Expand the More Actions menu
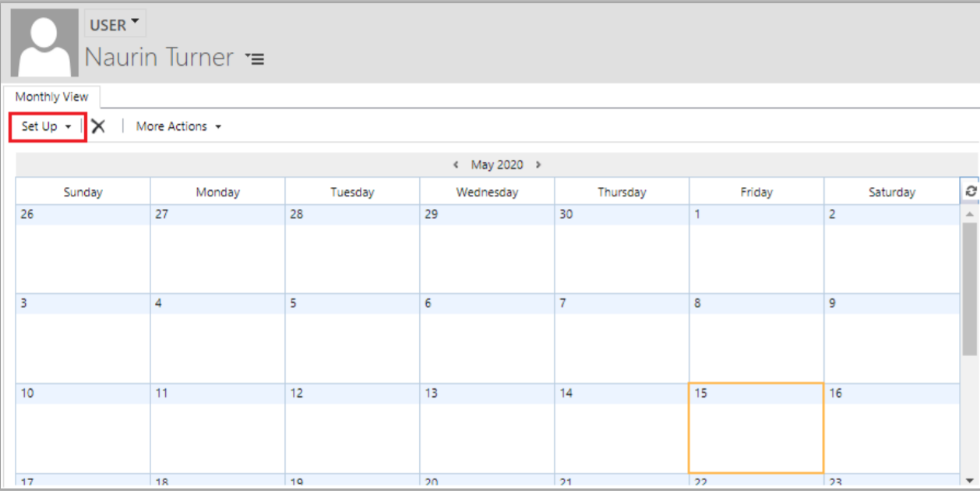980x491 pixels. pyautogui.click(x=178, y=126)
